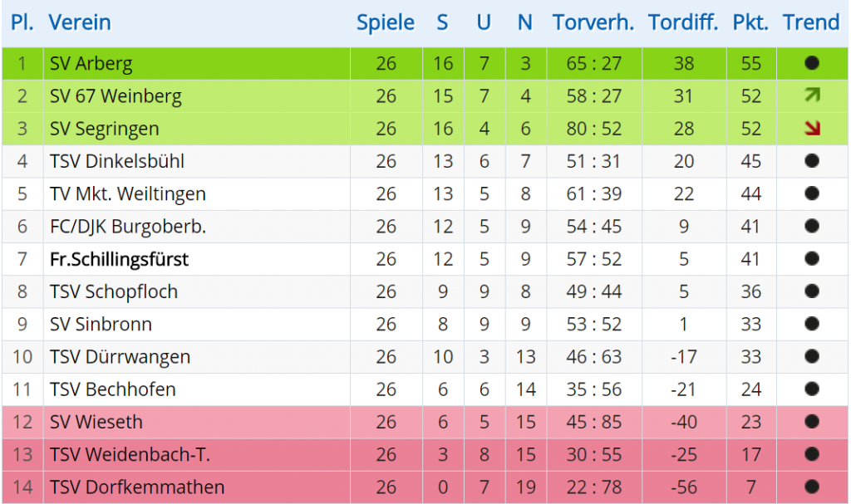Select the Spiele column header
Screen dimensions: 851x504
386,22
